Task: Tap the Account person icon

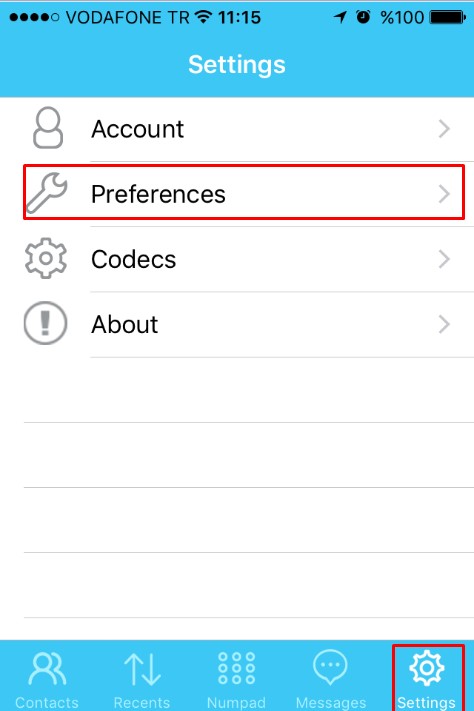Action: click(48, 128)
